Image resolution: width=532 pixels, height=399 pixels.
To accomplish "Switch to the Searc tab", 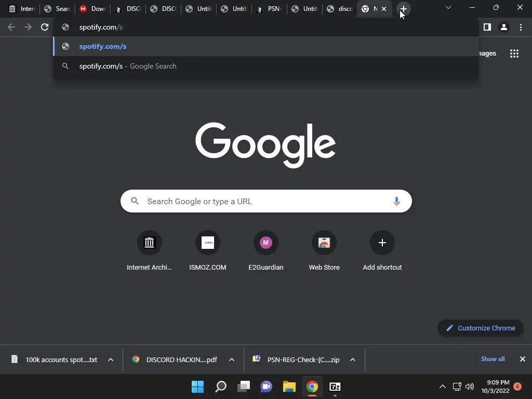I will 57,9.
